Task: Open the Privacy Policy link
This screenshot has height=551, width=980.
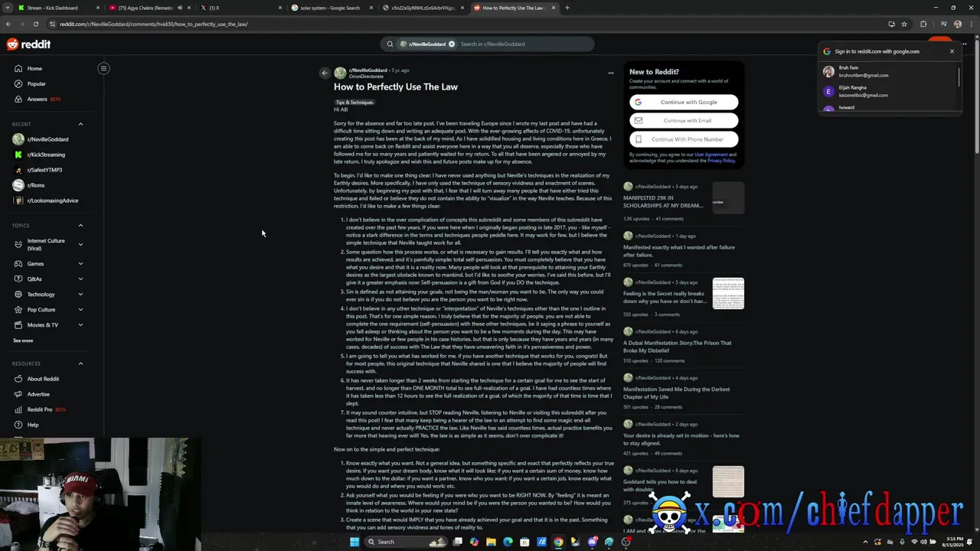Action: click(720, 161)
